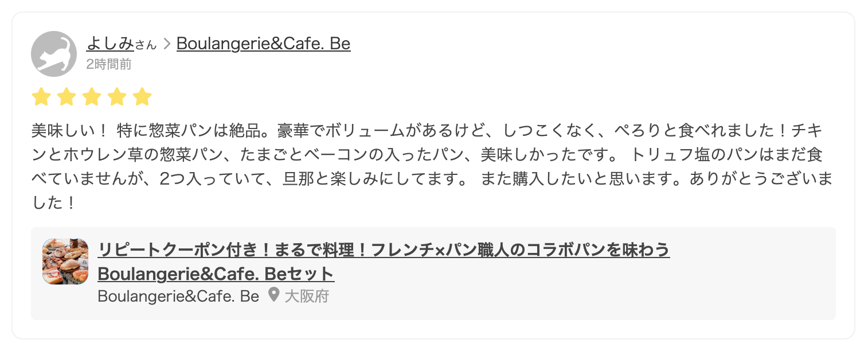Click the さん honorific beside the username

146,45
